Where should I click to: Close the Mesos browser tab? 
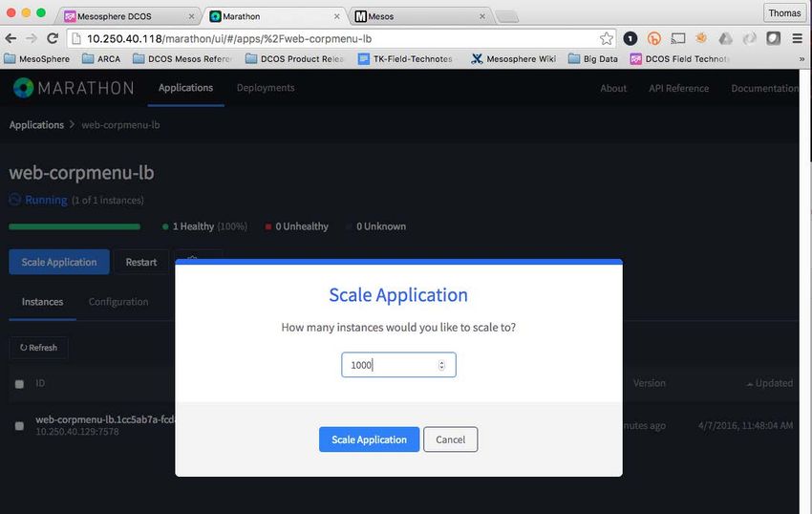coord(482,16)
